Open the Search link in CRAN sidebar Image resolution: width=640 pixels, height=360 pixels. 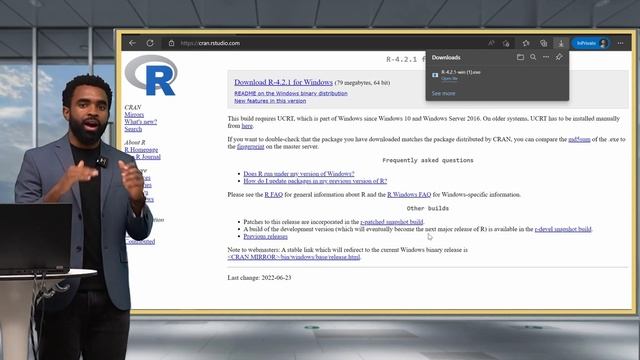[x=133, y=129]
